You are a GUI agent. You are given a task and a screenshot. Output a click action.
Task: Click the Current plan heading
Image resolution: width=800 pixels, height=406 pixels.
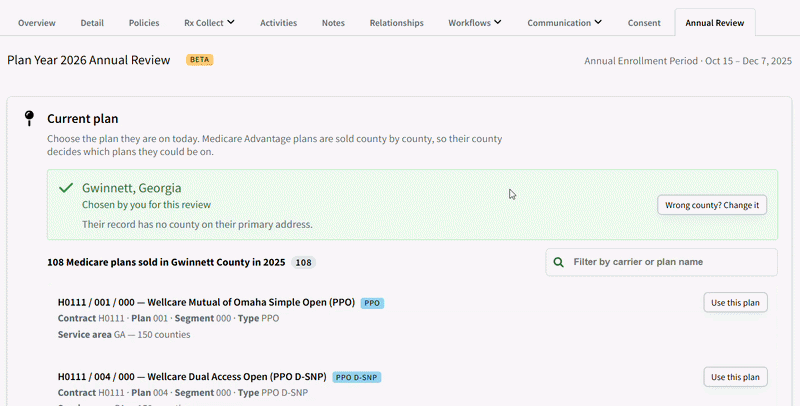(x=83, y=119)
